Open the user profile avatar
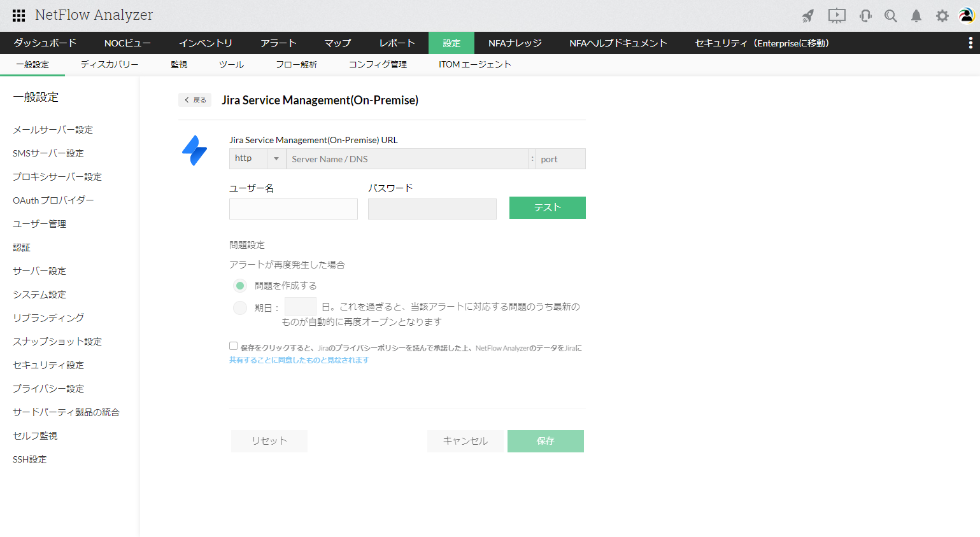The height and width of the screenshot is (537, 980). click(967, 15)
